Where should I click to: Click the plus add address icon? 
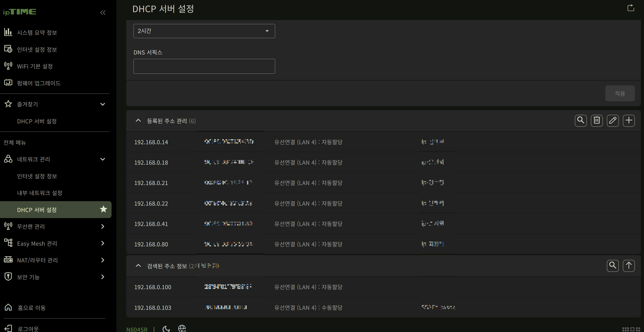coord(628,121)
